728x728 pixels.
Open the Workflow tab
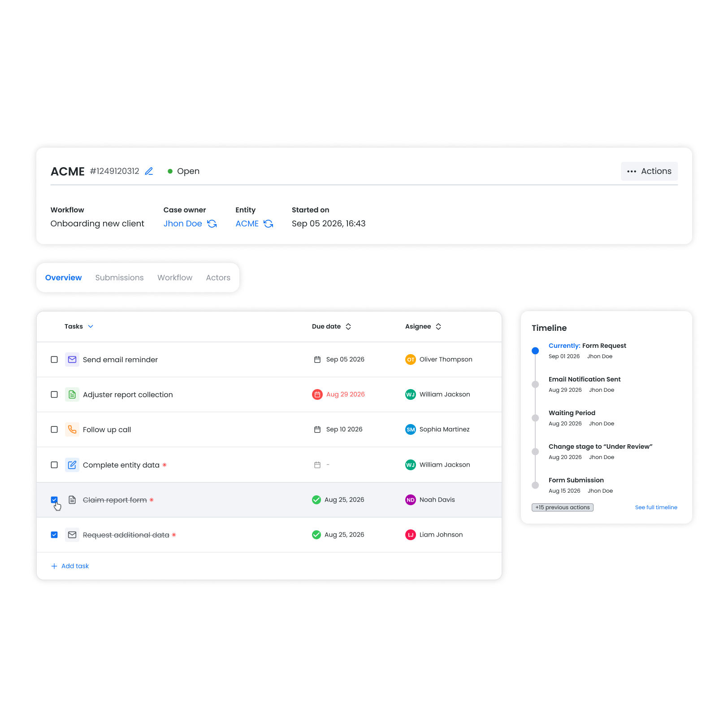click(x=175, y=277)
